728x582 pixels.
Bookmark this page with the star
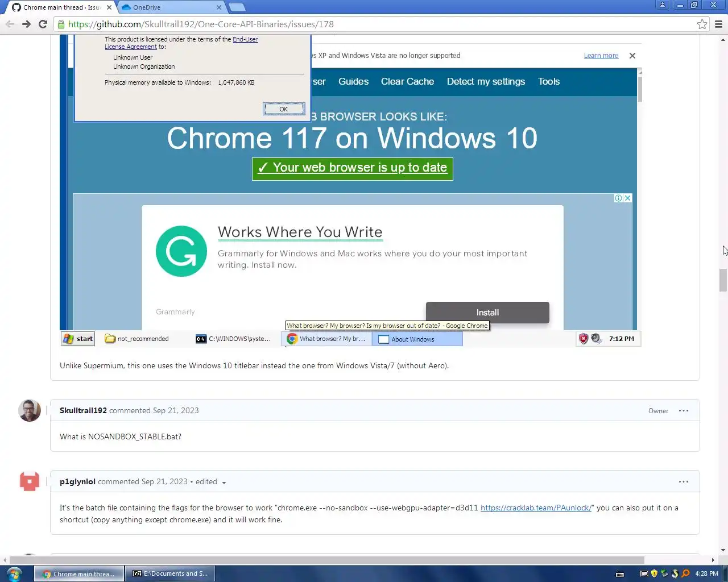[x=702, y=24]
